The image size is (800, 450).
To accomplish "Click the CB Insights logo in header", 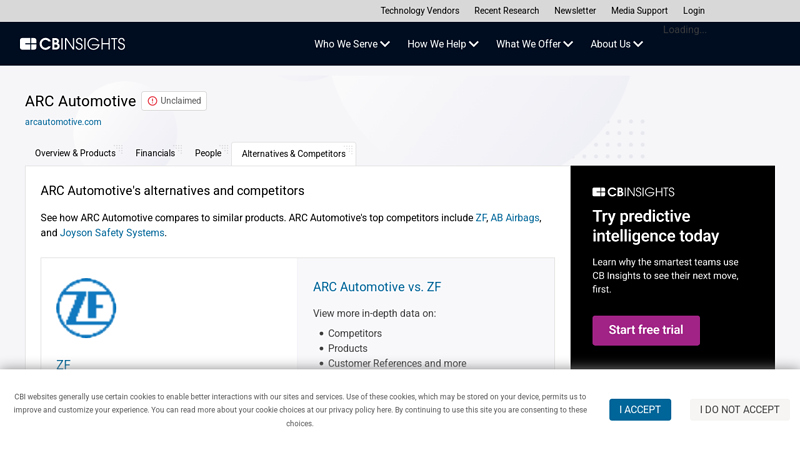I will pyautogui.click(x=72, y=44).
